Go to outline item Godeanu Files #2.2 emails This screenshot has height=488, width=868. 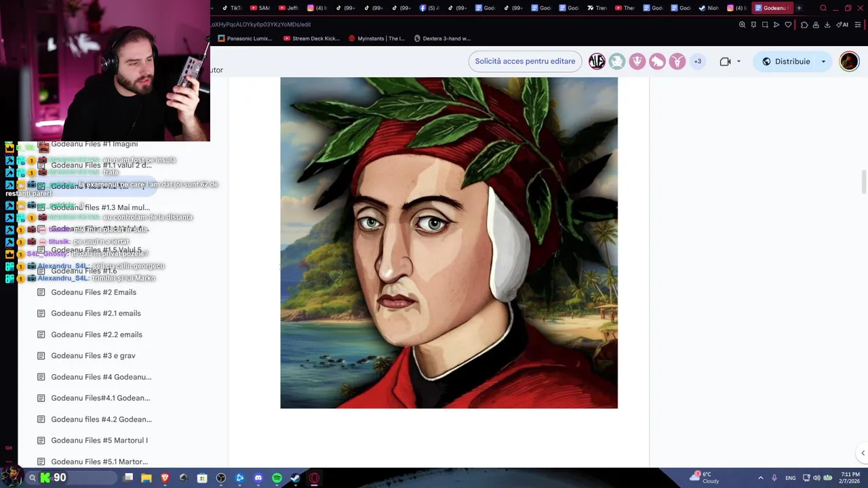pos(96,335)
